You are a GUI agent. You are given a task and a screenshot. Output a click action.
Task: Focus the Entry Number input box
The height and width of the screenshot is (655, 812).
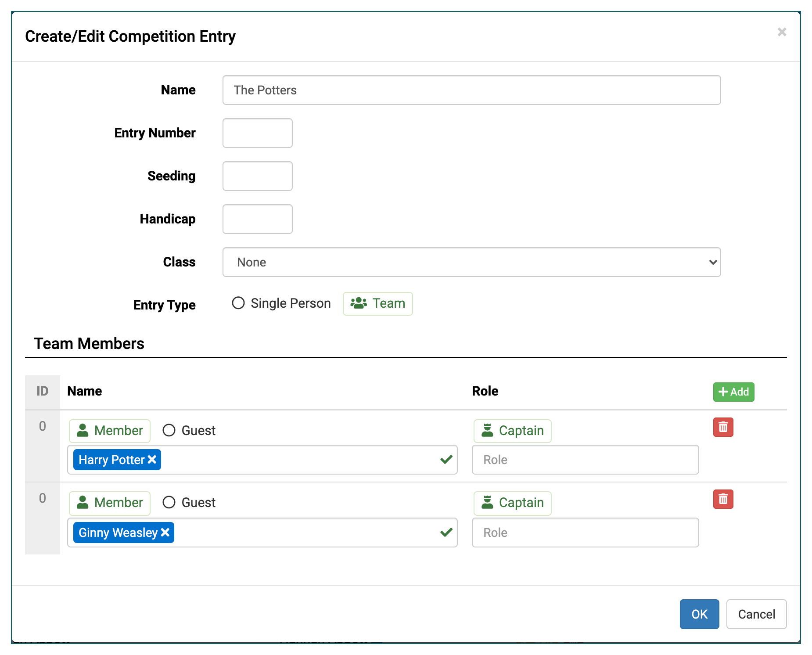pyautogui.click(x=257, y=133)
